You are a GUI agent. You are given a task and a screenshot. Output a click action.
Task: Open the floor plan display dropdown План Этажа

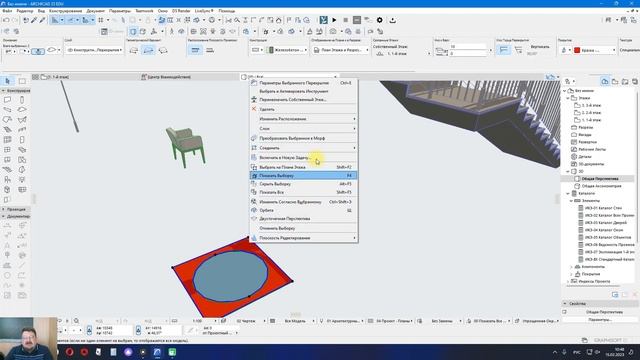point(340,50)
